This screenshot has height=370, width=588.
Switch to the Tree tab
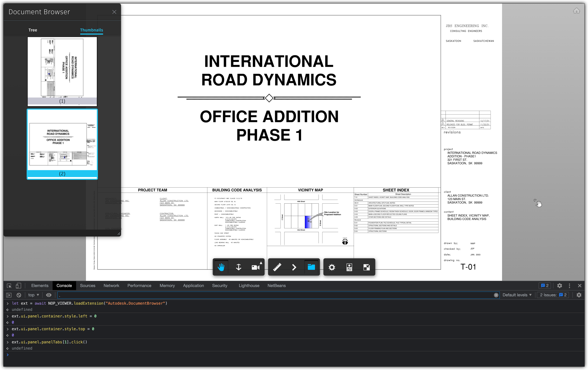33,30
